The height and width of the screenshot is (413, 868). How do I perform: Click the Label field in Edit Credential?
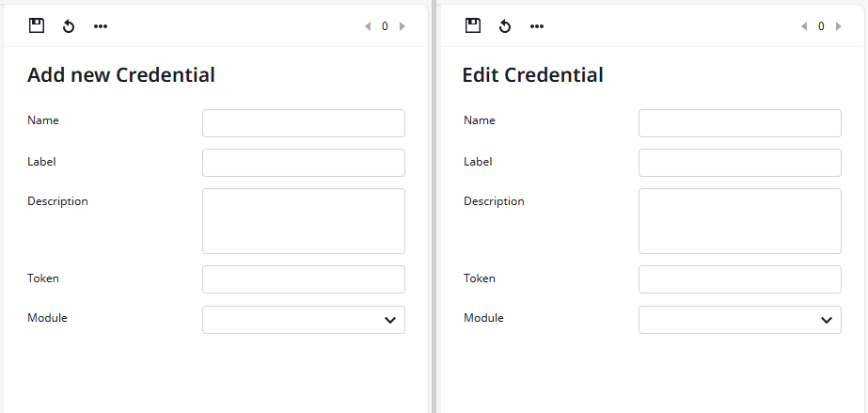739,163
